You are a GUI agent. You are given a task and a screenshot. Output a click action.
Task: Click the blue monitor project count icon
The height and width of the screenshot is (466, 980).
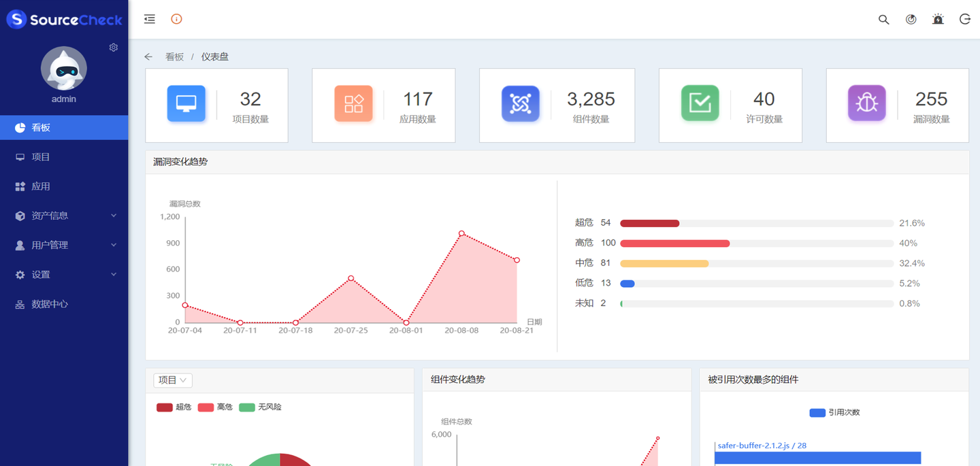[x=186, y=103]
